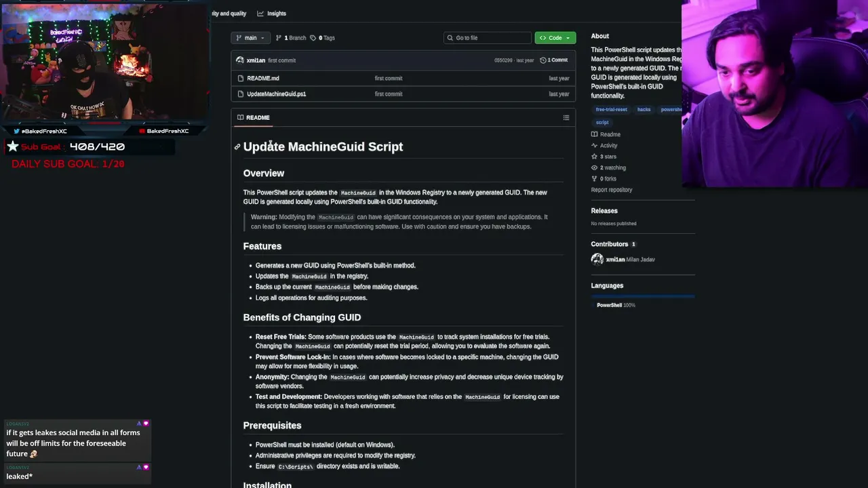
Task: Click the 'Features' heading
Action: (x=262, y=246)
